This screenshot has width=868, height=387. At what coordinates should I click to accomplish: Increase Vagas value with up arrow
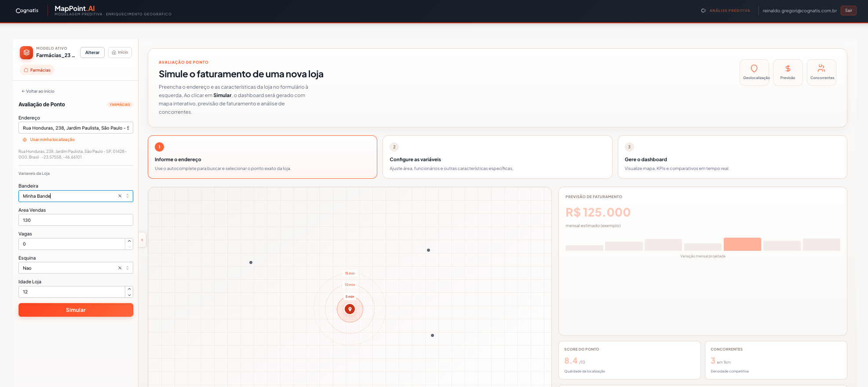[x=129, y=241]
